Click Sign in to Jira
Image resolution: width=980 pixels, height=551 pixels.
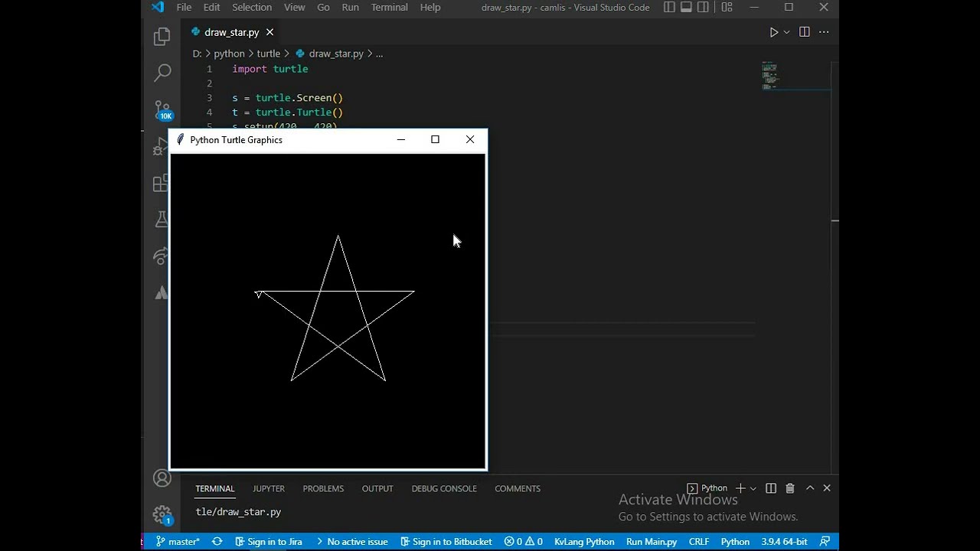pyautogui.click(x=268, y=542)
